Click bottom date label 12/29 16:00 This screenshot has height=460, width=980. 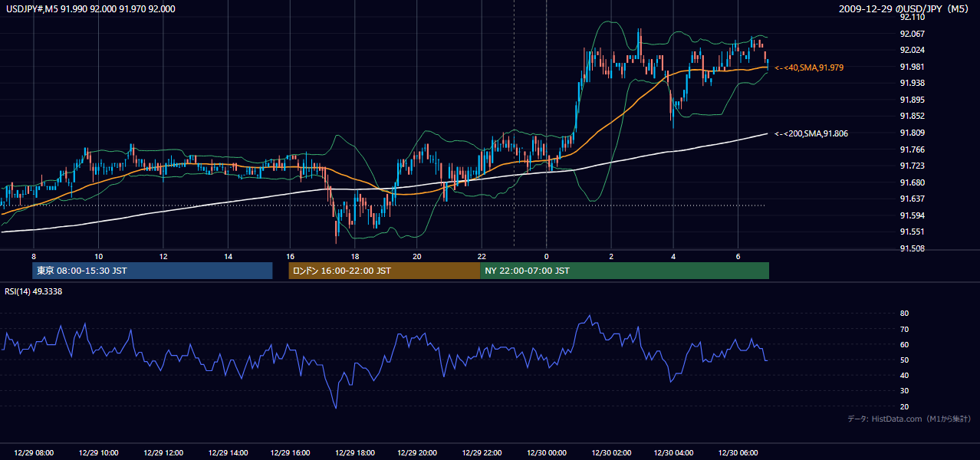[x=290, y=453]
